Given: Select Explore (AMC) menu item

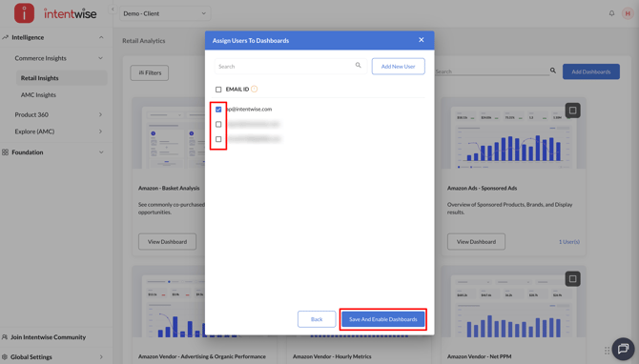Looking at the screenshot, I should [34, 131].
